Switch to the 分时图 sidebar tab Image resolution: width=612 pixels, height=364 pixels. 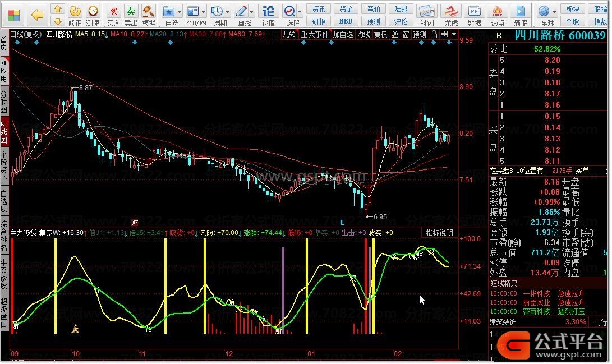coord(4,102)
